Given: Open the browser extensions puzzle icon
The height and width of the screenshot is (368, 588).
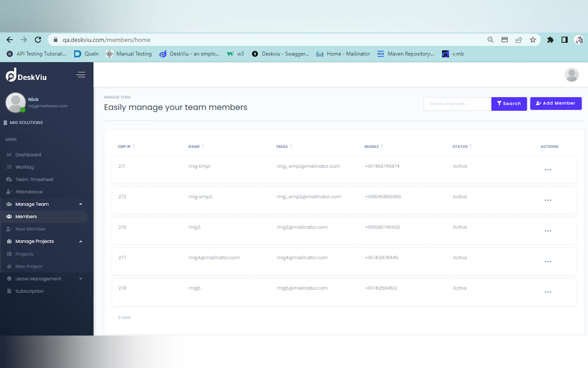Looking at the screenshot, I should 550,40.
